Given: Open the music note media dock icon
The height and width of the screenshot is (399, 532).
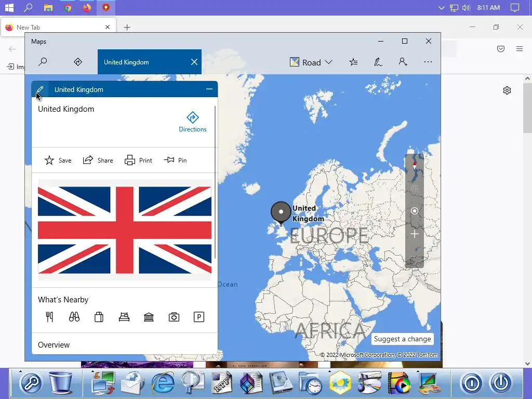Looking at the screenshot, I should pos(369,383).
